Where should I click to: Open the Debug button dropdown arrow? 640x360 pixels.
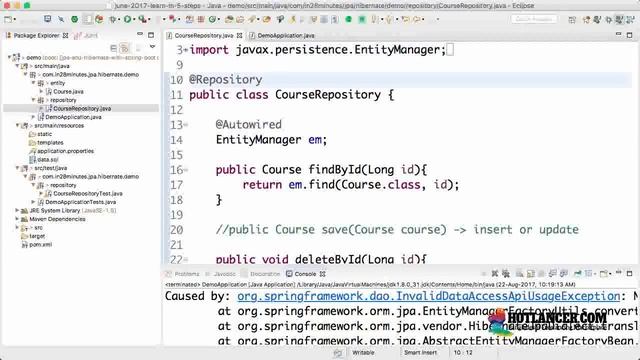pos(118,19)
